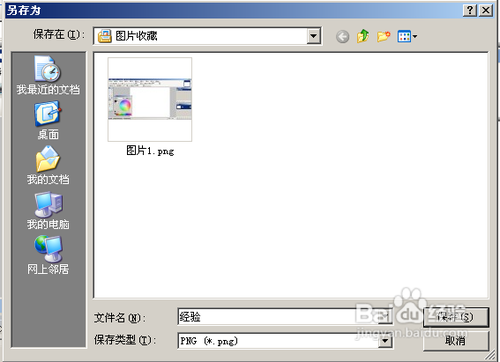Open My Computer (我的电脑) location
This screenshot has width=500, height=362.
(48, 210)
